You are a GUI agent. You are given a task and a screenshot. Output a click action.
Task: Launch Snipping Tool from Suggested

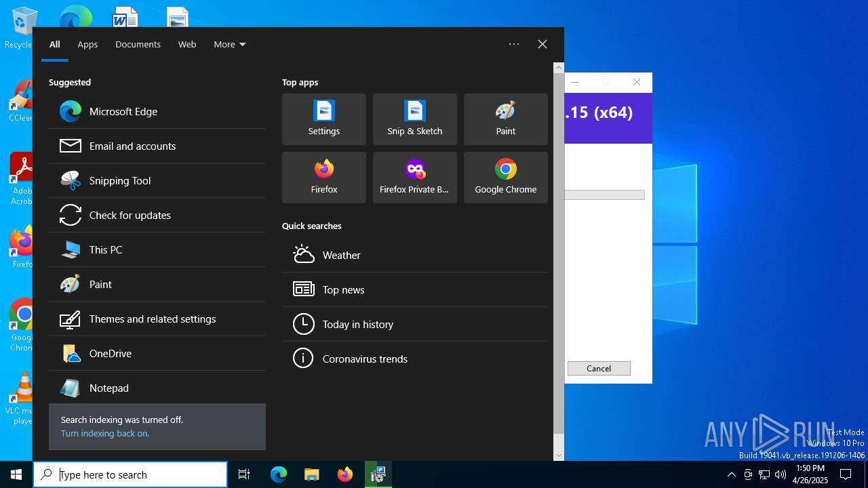coord(157,181)
